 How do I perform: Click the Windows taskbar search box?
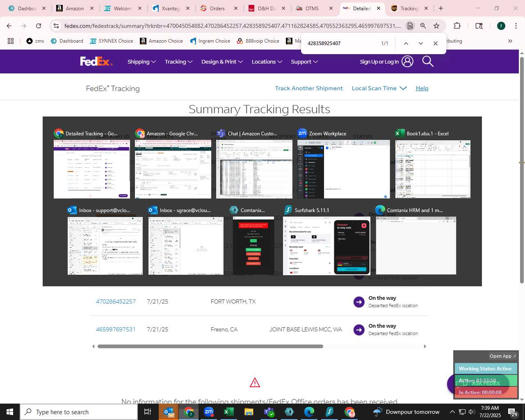[x=79, y=412]
